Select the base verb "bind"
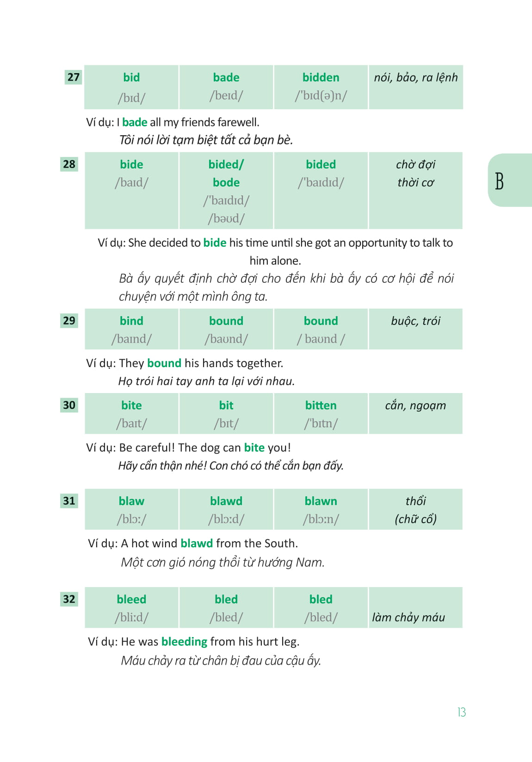The image size is (532, 762). (131, 321)
